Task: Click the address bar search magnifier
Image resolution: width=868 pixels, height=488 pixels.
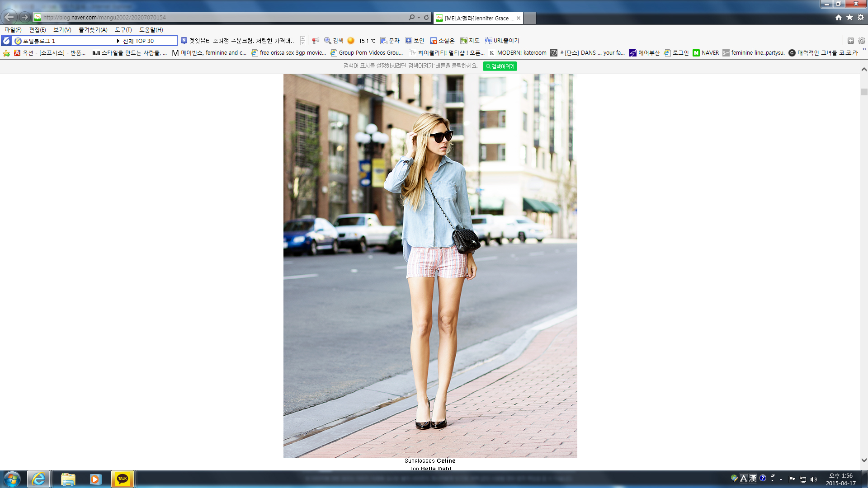Action: click(411, 17)
